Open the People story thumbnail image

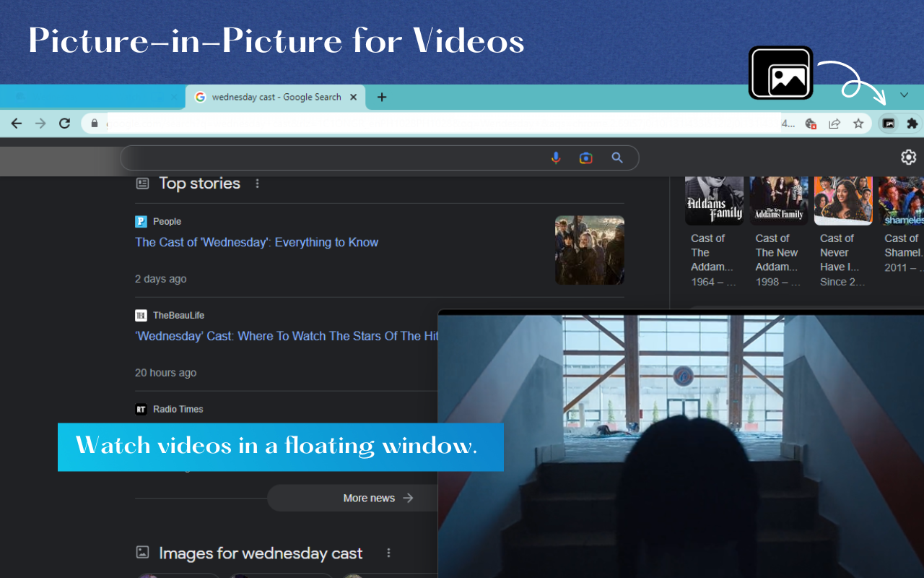[x=590, y=250]
